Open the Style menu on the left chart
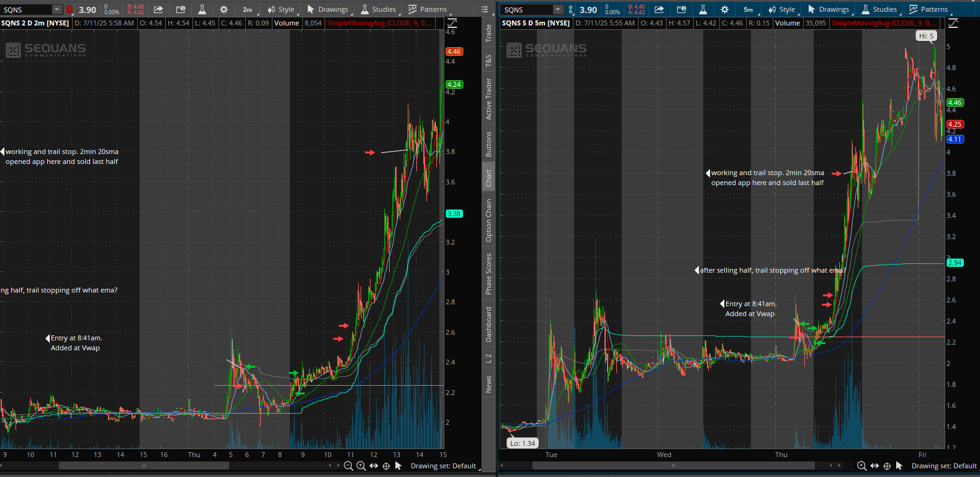Image resolution: width=980 pixels, height=477 pixels. point(281,9)
